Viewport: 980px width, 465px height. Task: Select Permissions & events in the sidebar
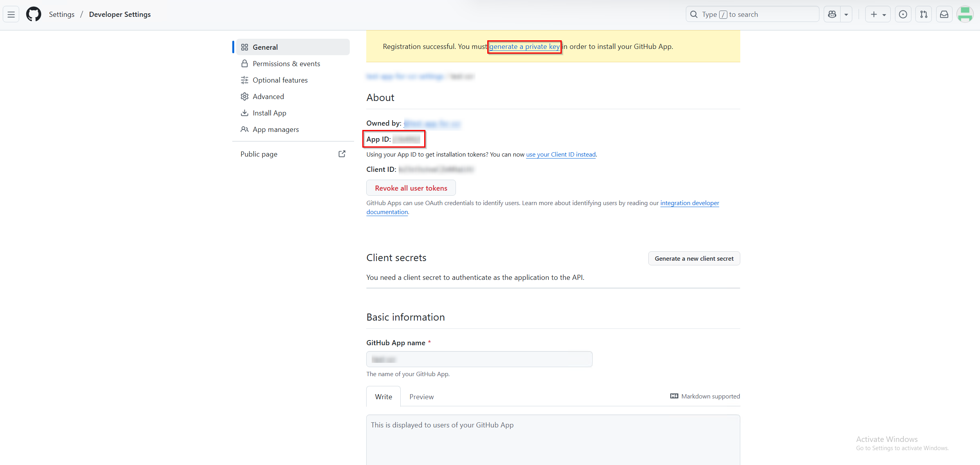[286, 64]
